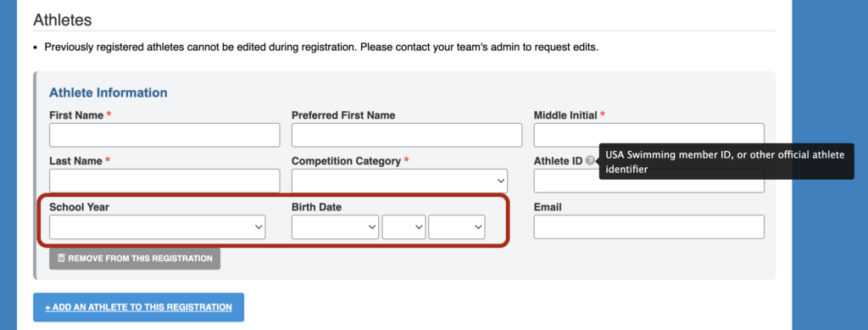Click the Athletes page heading

click(x=63, y=20)
